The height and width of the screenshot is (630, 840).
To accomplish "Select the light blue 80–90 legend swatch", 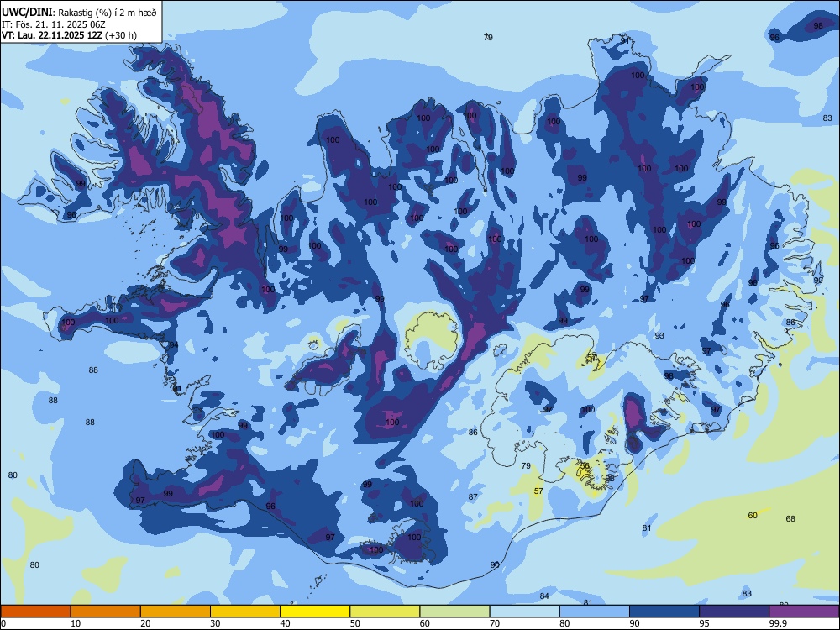I will (594, 612).
